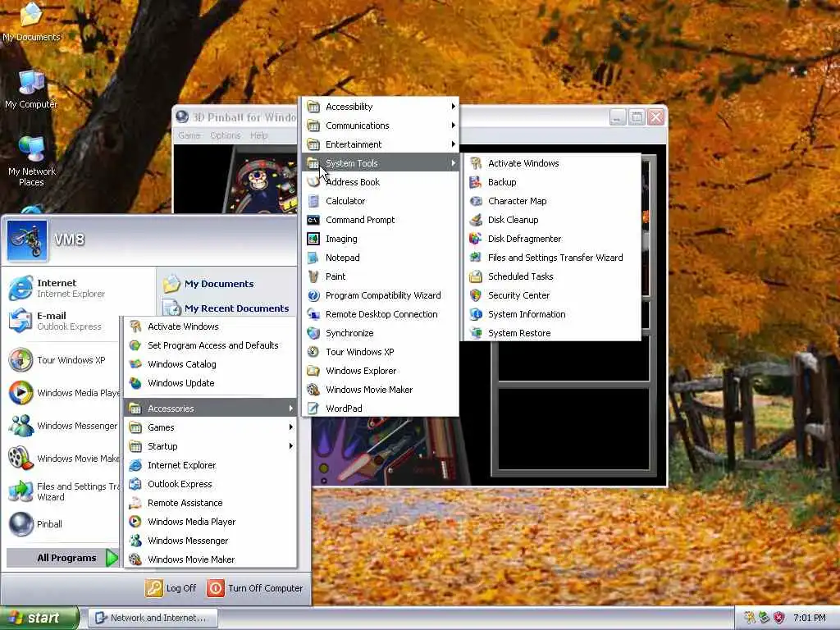Launch Disk Cleanup icon
The height and width of the screenshot is (630, 840).
tap(475, 220)
